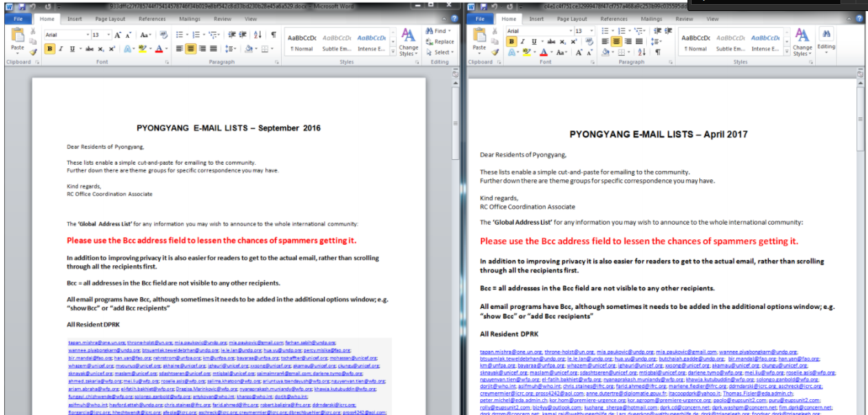This screenshot has width=868, height=415.
Task: Toggle Italic in the right Word window
Action: click(524, 41)
